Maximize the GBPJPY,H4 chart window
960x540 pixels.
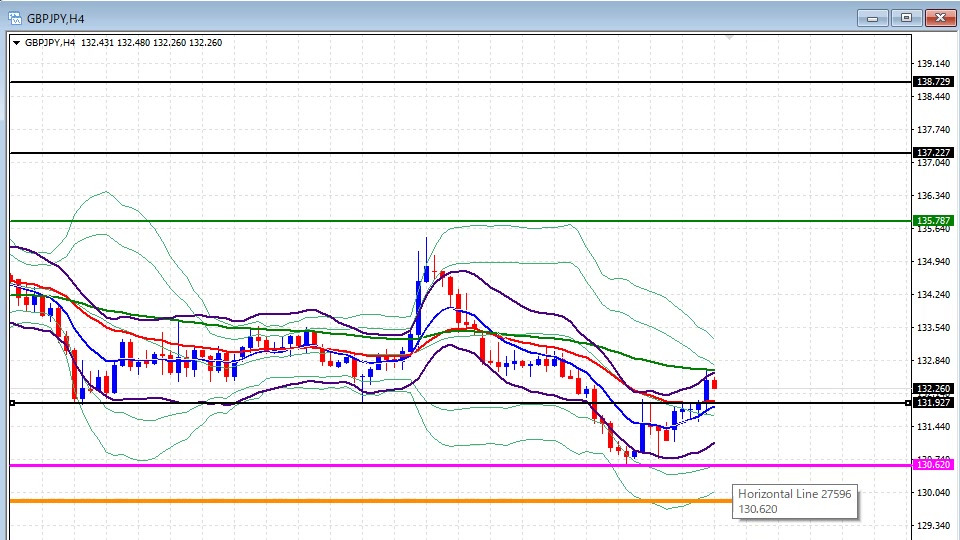[x=906, y=18]
